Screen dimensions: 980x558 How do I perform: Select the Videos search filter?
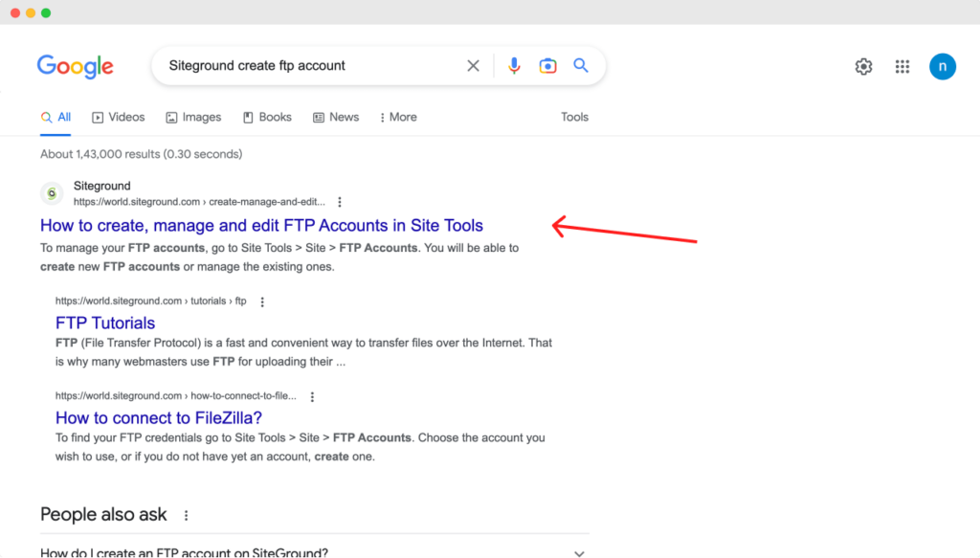[118, 117]
